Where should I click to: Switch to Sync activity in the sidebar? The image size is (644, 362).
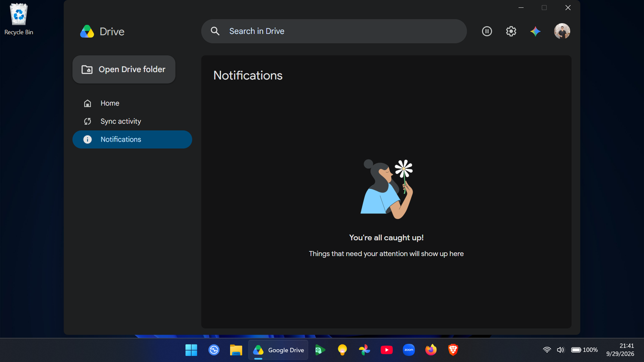coord(132,121)
